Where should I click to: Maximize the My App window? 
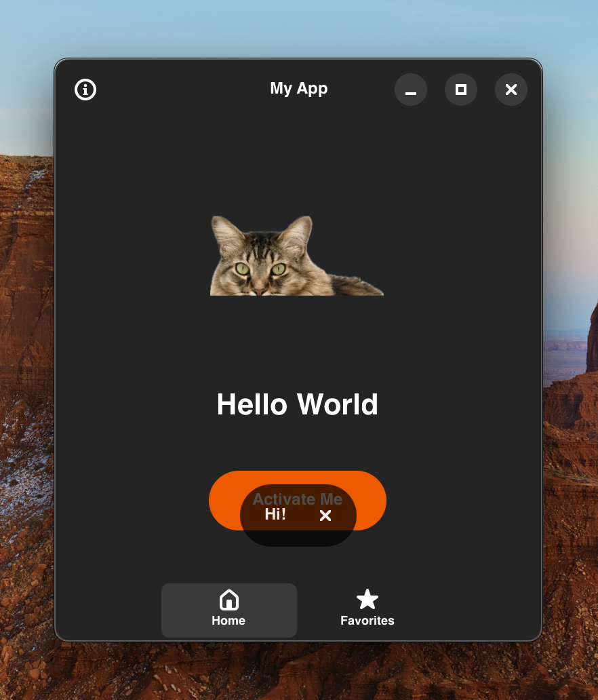tap(461, 90)
